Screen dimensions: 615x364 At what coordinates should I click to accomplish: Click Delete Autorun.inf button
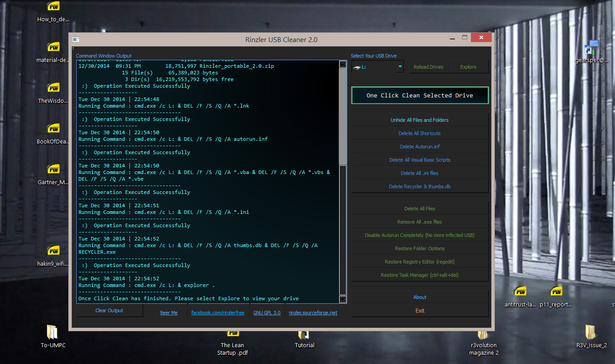coord(419,147)
